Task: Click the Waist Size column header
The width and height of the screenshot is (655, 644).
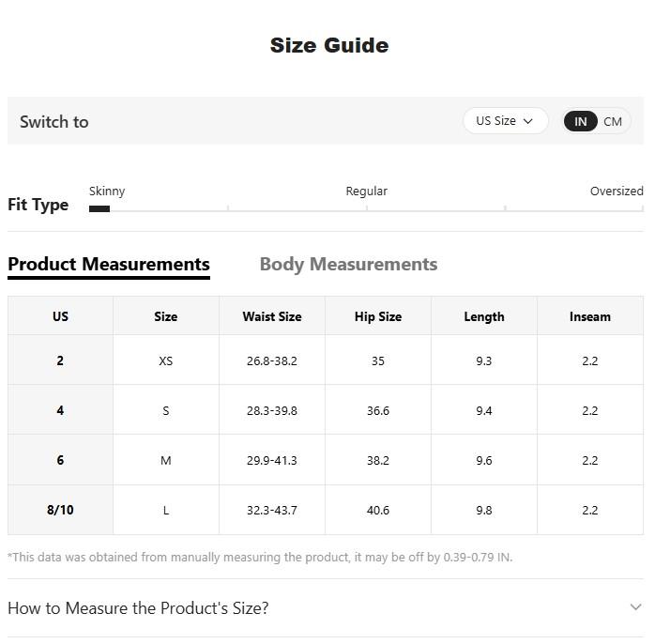Action: click(x=272, y=316)
